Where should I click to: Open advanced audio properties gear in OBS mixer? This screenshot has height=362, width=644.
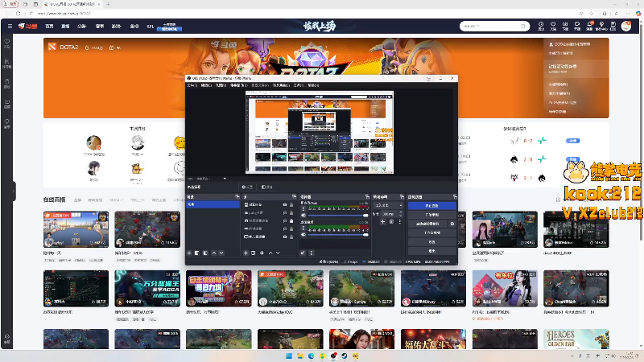pos(303,253)
